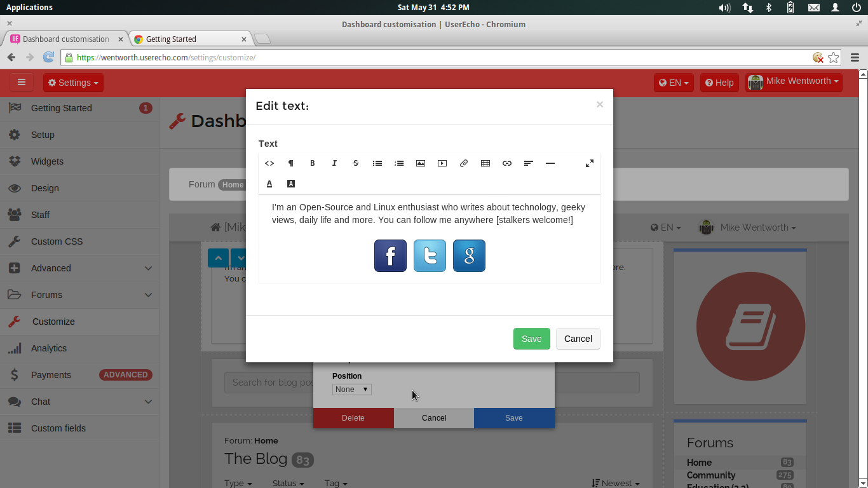The height and width of the screenshot is (488, 868).
Task: Click Facebook icon in editor content
Action: point(390,255)
